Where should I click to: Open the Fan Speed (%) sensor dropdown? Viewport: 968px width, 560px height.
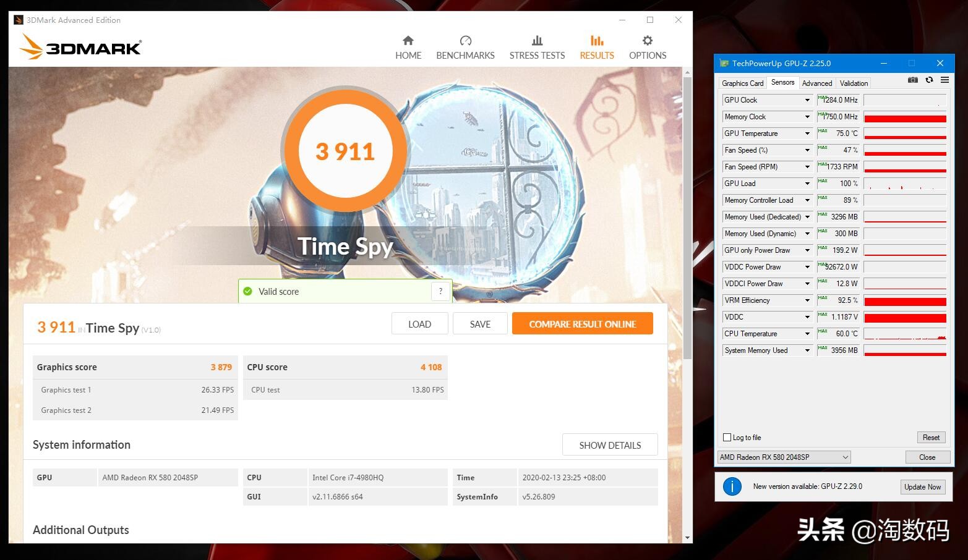point(807,150)
